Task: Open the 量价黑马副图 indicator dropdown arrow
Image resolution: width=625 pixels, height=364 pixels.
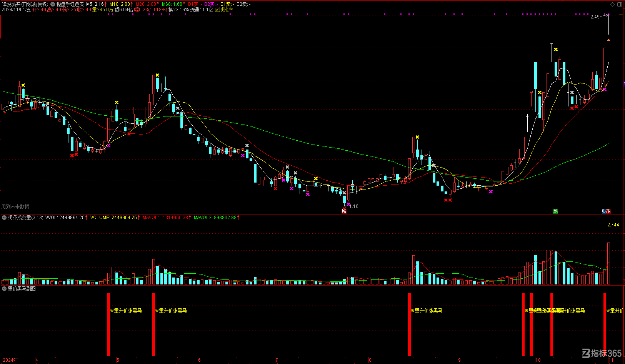Action: pyautogui.click(x=4, y=289)
